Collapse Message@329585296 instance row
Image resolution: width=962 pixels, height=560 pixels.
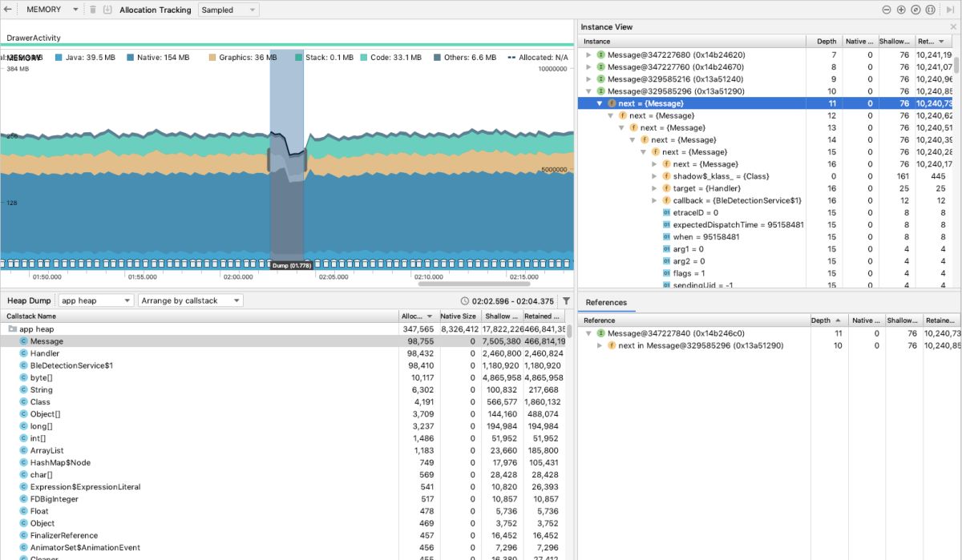click(589, 91)
